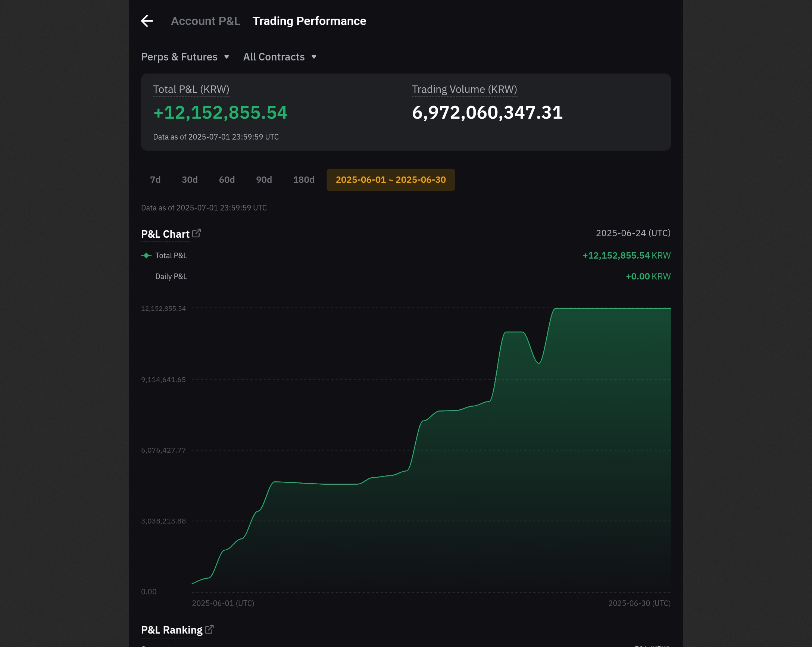The height and width of the screenshot is (647, 812).
Task: Select Trading Performance tab
Action: [x=309, y=21]
